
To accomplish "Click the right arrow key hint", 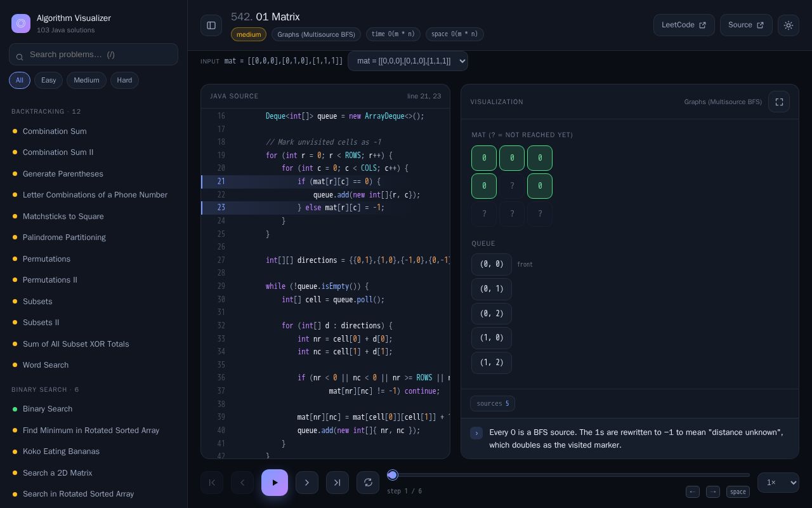I will click(713, 491).
